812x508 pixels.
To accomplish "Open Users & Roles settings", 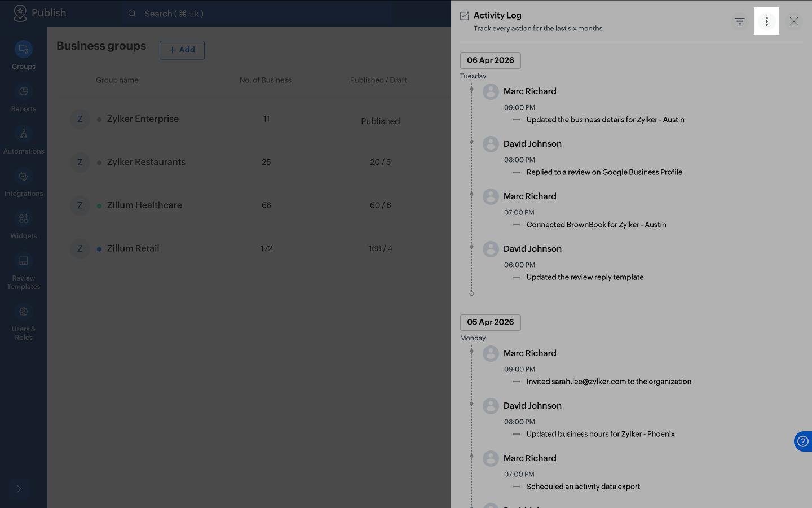I will pos(24,322).
